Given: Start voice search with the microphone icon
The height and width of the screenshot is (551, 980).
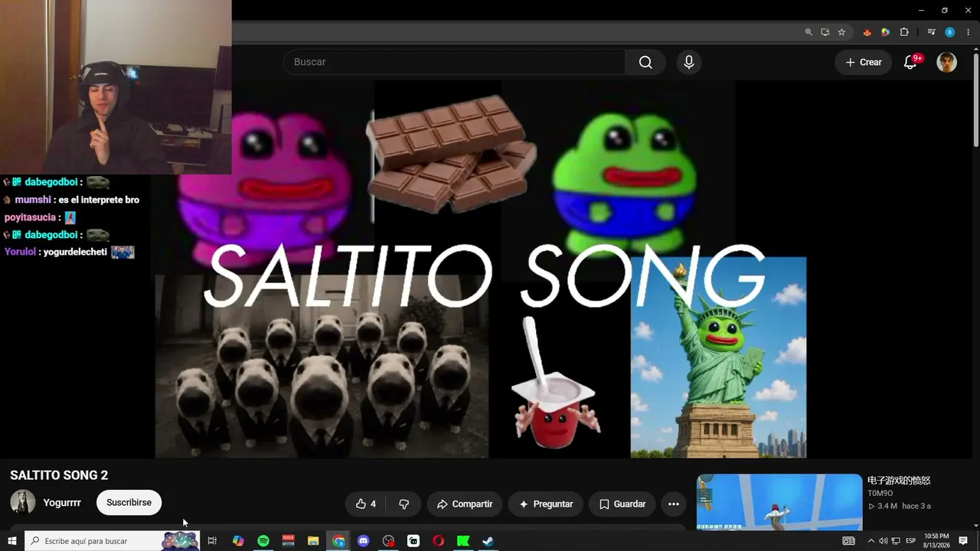Looking at the screenshot, I should (689, 62).
